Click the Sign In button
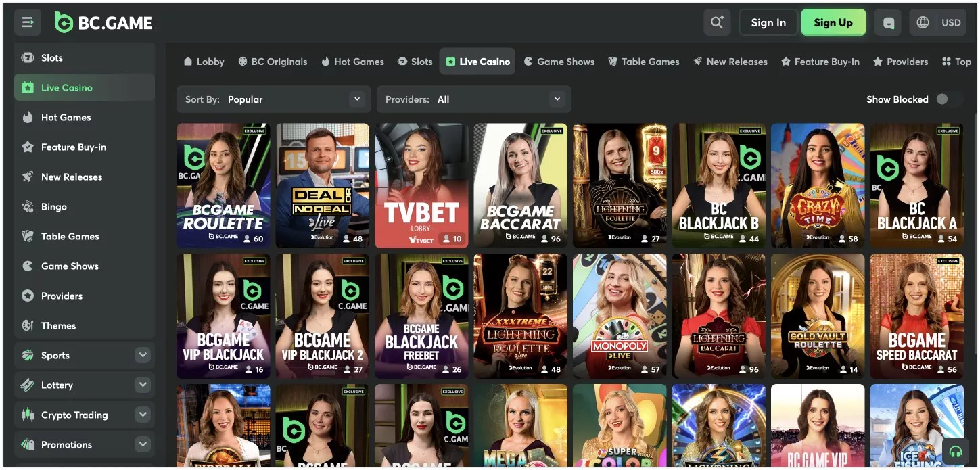Viewport: 980px width, 470px height. pos(768,22)
